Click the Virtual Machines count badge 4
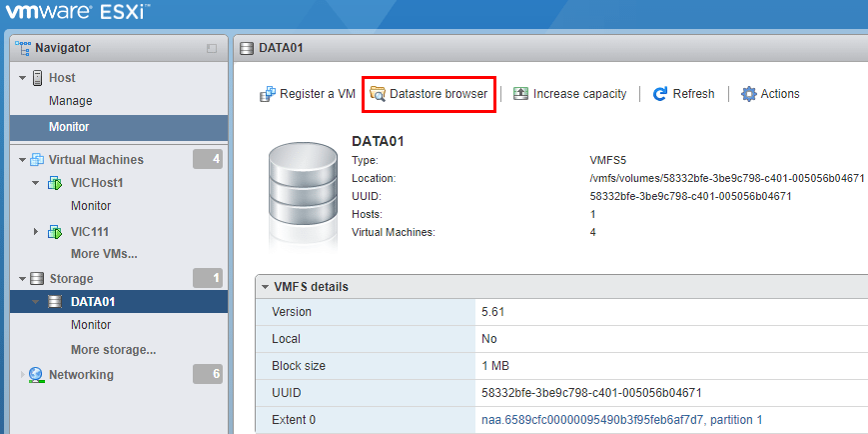 [x=208, y=160]
